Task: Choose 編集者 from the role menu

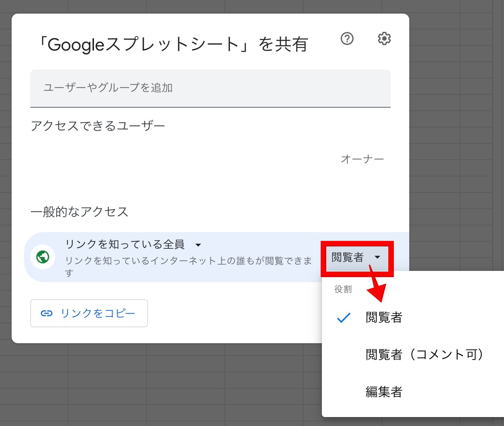Action: point(413,391)
